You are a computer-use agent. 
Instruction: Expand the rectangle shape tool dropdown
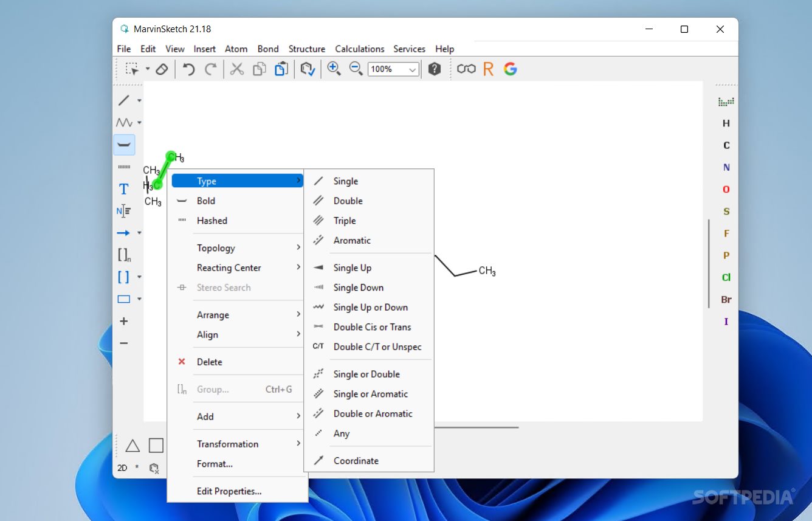(x=139, y=299)
